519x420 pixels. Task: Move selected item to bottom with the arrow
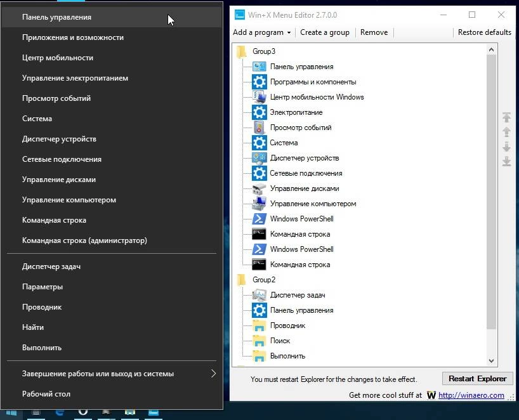(x=506, y=161)
